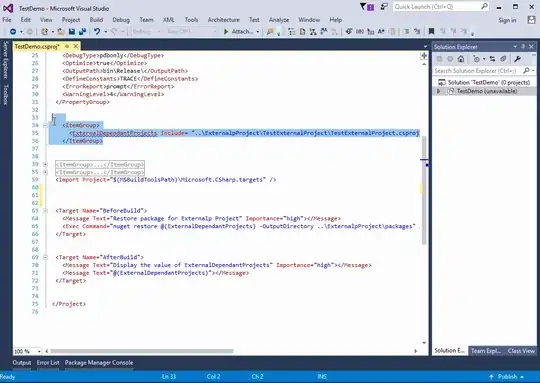Image resolution: width=540 pixels, height=383 pixels.
Task: Click the Undo arrow in toolbar
Action: pos(97,32)
